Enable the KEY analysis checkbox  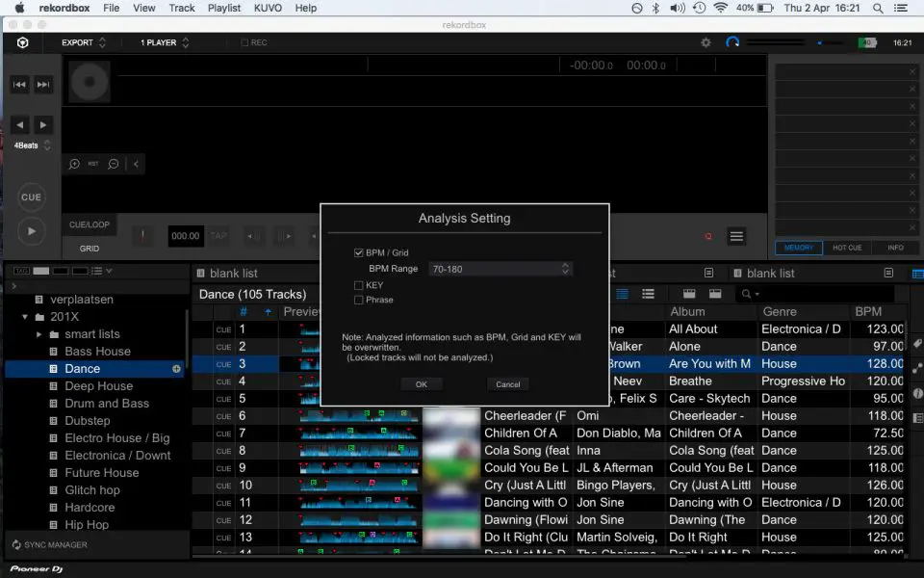click(358, 285)
